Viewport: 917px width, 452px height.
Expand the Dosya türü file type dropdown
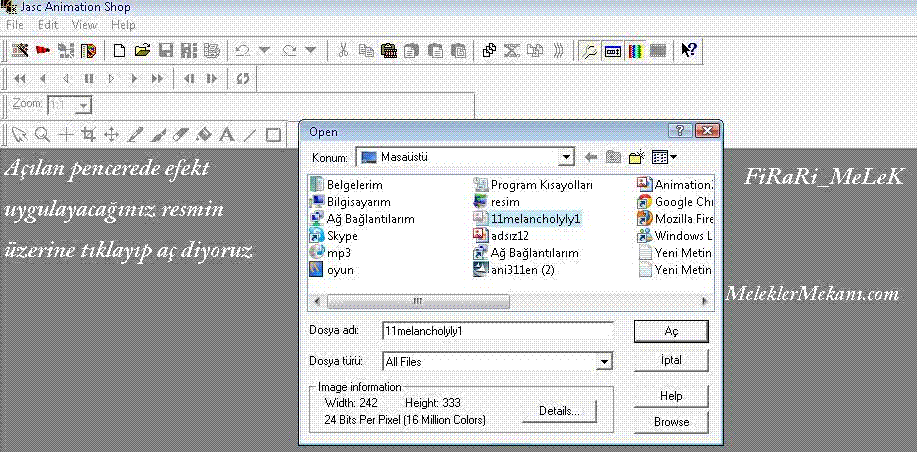604,362
